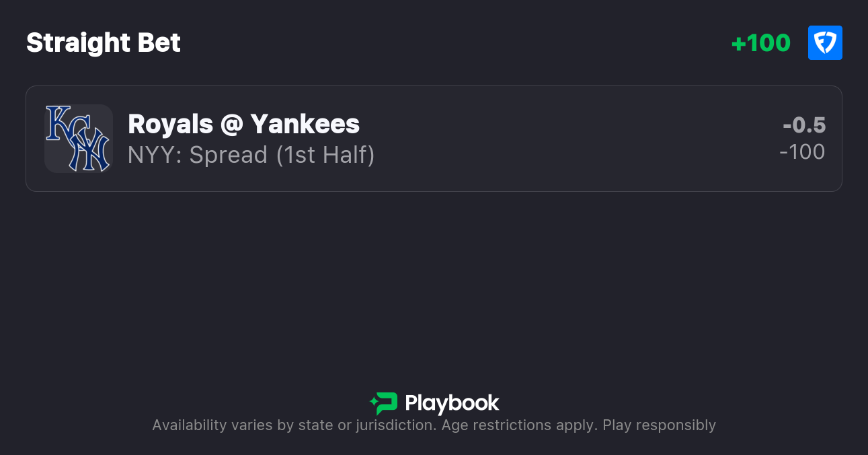This screenshot has width=868, height=455.
Task: Click the New York Yankees logo
Action: 90,149
